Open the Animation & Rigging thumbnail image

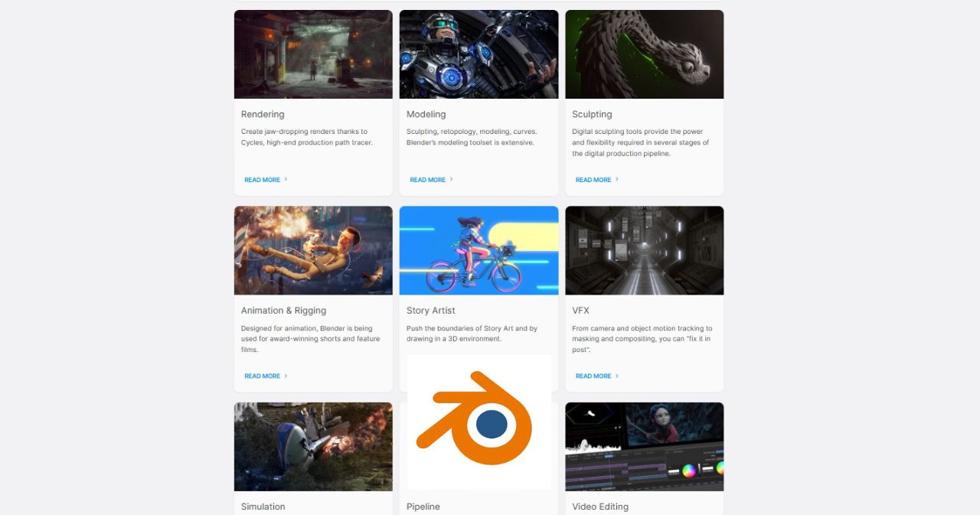coord(313,250)
